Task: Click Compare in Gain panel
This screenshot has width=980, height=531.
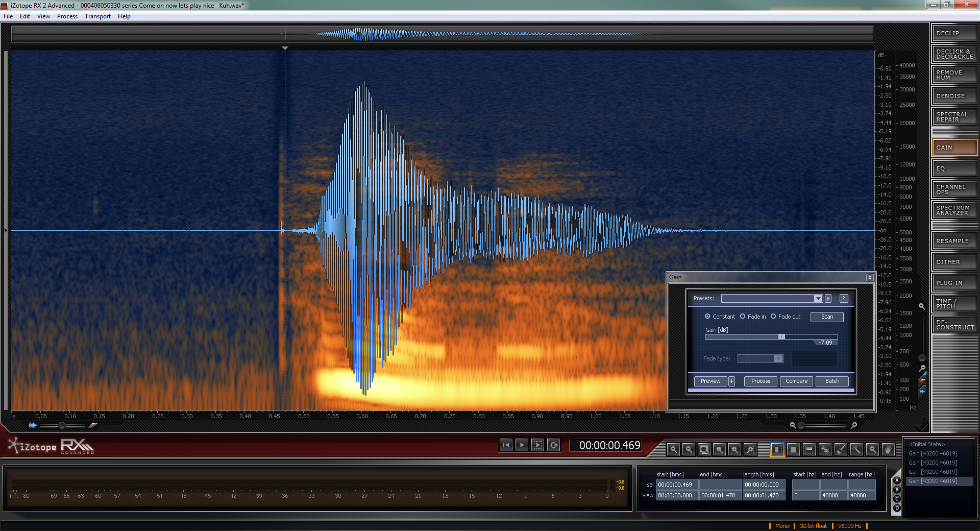Action: pos(796,381)
